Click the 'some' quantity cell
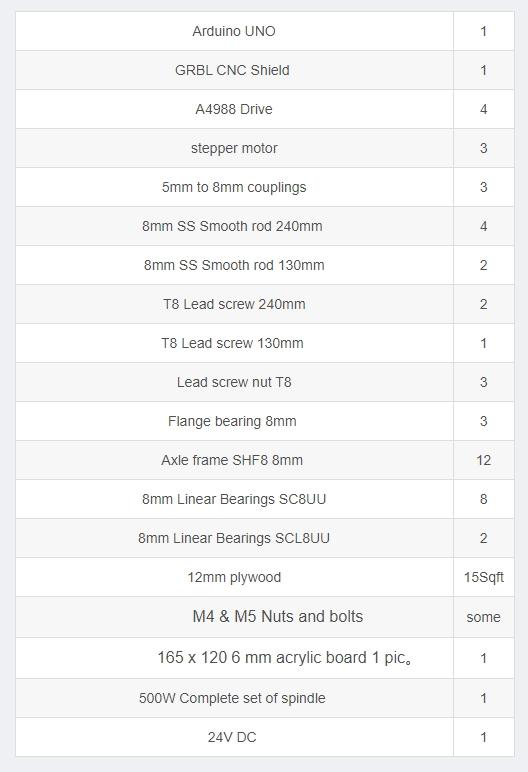Screen dimensions: 528x772 tap(484, 617)
